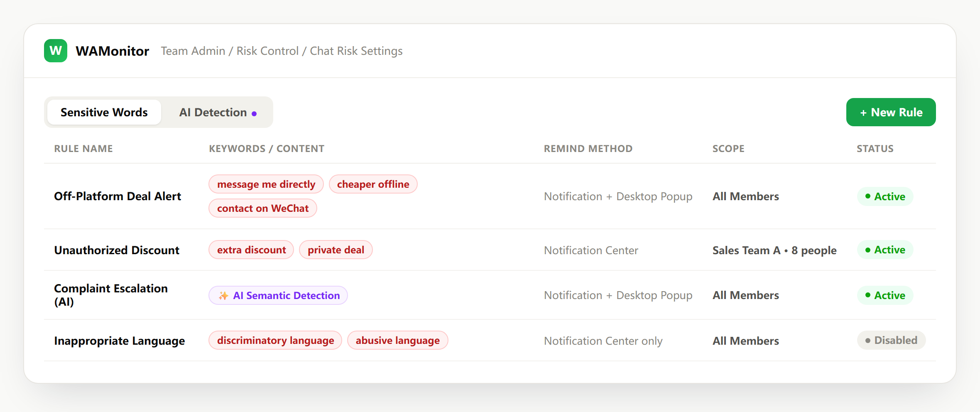The width and height of the screenshot is (980, 412).
Task: Click the green WAMonitor logo icon
Action: 56,51
